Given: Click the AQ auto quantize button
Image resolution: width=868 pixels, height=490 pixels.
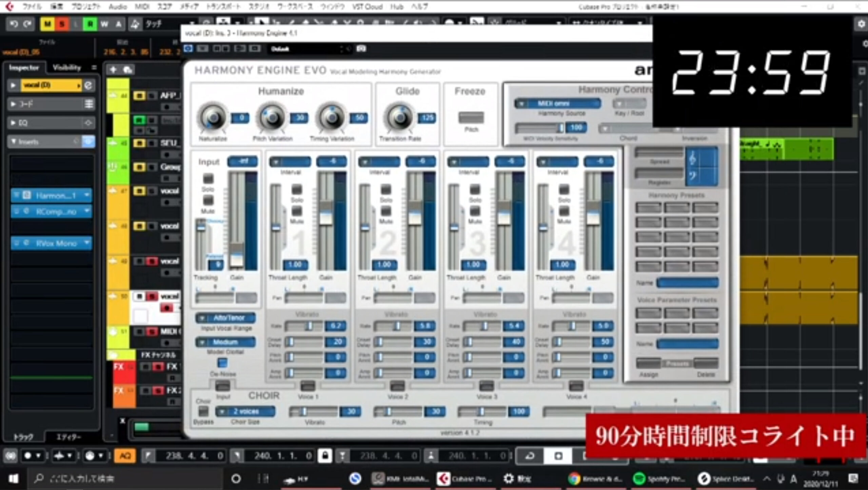Looking at the screenshot, I should click(125, 456).
